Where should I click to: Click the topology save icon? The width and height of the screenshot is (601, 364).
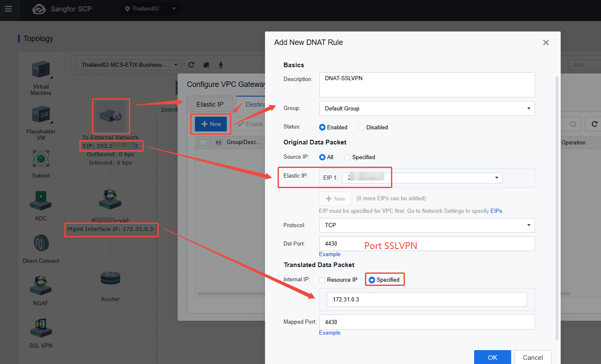click(206, 65)
